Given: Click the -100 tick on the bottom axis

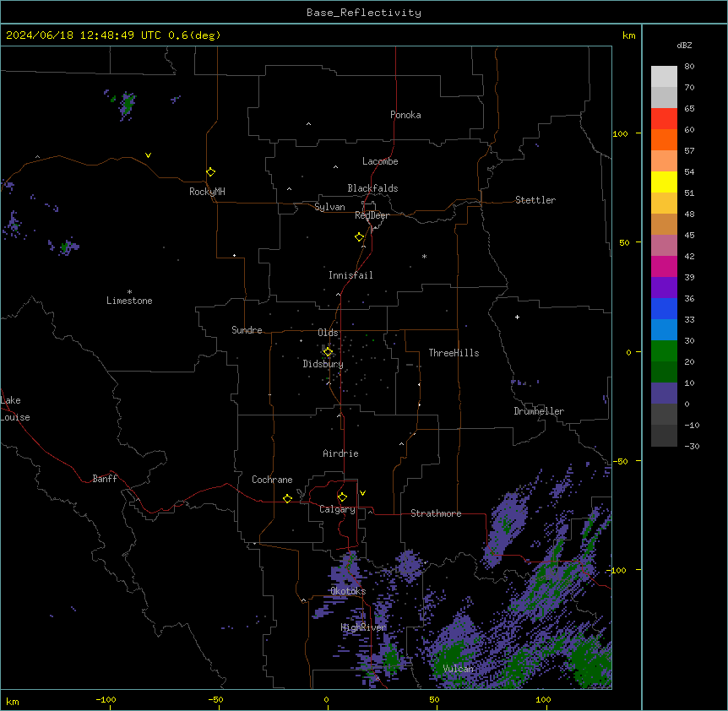Looking at the screenshot, I should [106, 700].
